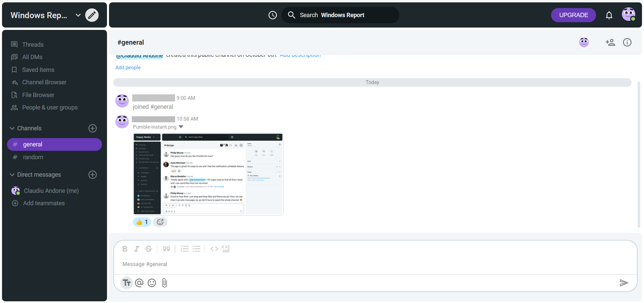Apply italic formatting in message editor
The image size is (644, 303).
[x=137, y=249]
